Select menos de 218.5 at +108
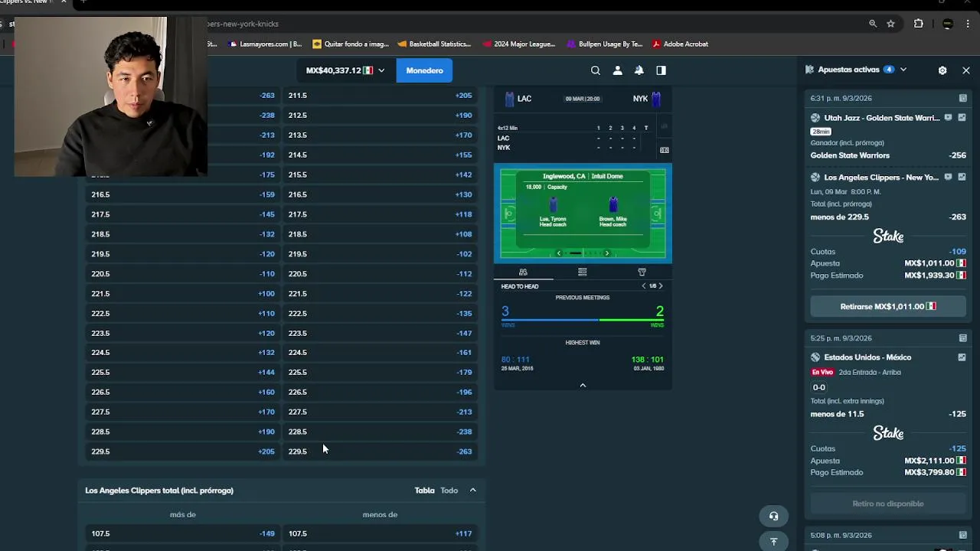 coord(380,234)
